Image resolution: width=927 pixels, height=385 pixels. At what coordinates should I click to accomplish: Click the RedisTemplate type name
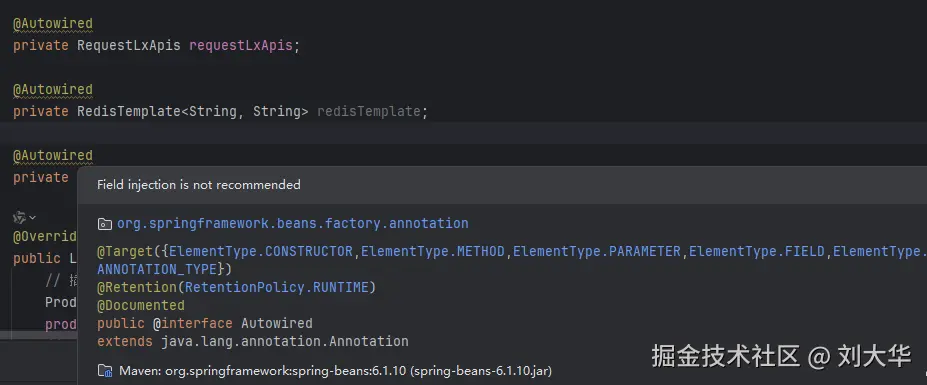[129, 111]
